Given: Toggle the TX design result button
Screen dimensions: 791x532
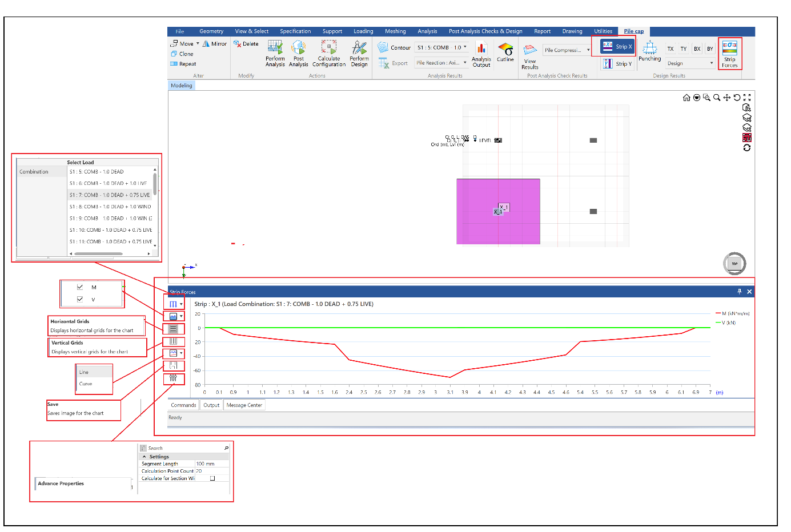Looking at the screenshot, I should click(670, 49).
